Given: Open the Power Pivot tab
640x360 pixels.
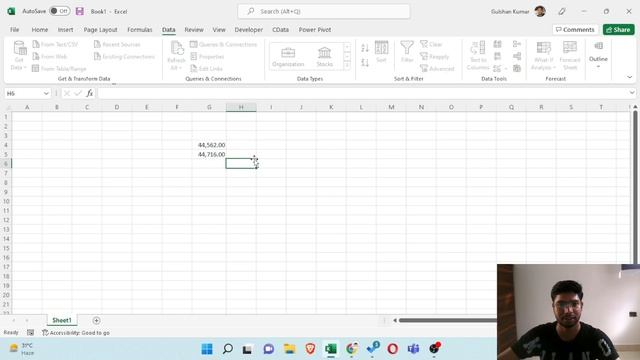Looking at the screenshot, I should tap(315, 29).
